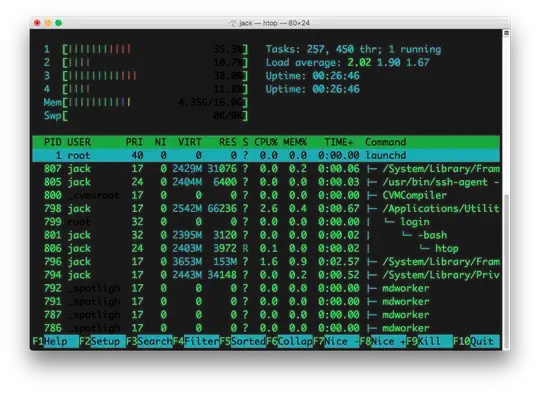540x393 pixels.
Task: Click the R state of PID 806
Action: 245,248
